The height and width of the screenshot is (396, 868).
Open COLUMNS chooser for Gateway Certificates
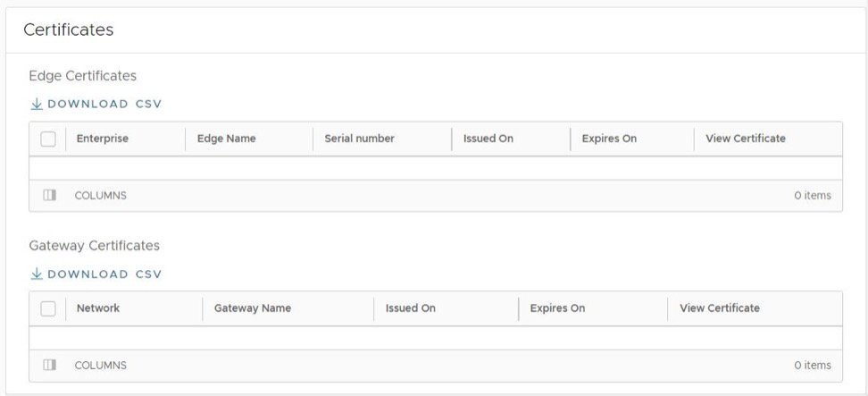point(100,365)
